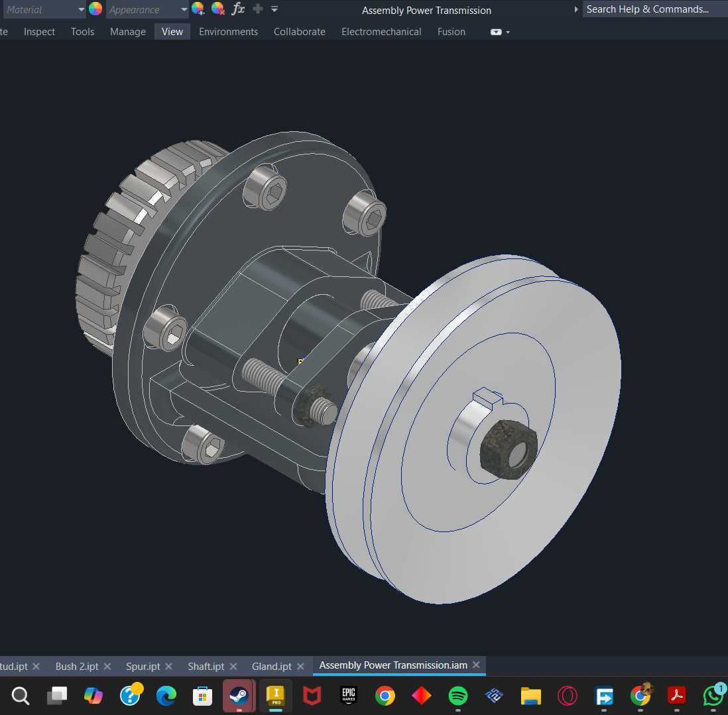728x715 pixels.
Task: Click the Inventor Pro taskbar icon
Action: tap(276, 696)
